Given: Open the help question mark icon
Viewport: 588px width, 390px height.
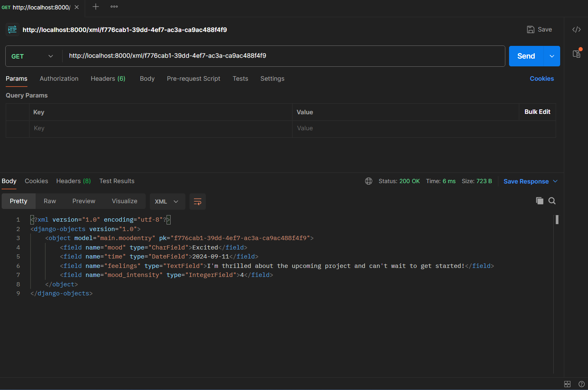Looking at the screenshot, I should click(581, 384).
